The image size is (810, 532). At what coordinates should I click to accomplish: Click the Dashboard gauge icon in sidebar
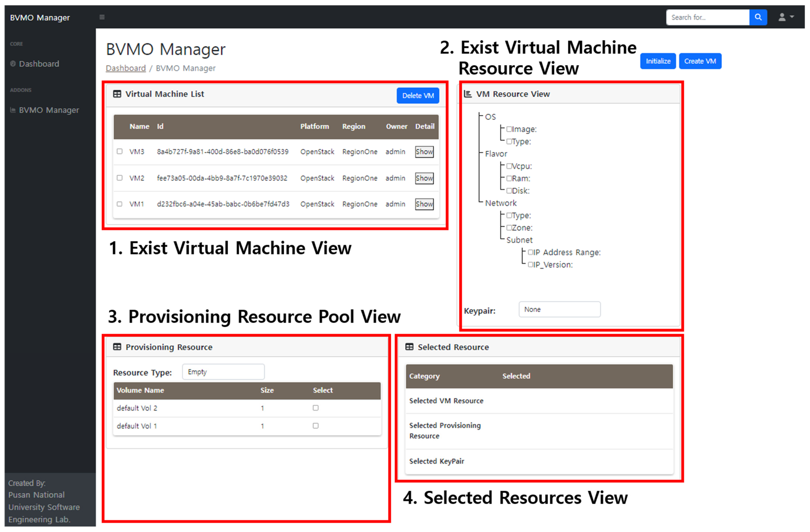(x=13, y=64)
